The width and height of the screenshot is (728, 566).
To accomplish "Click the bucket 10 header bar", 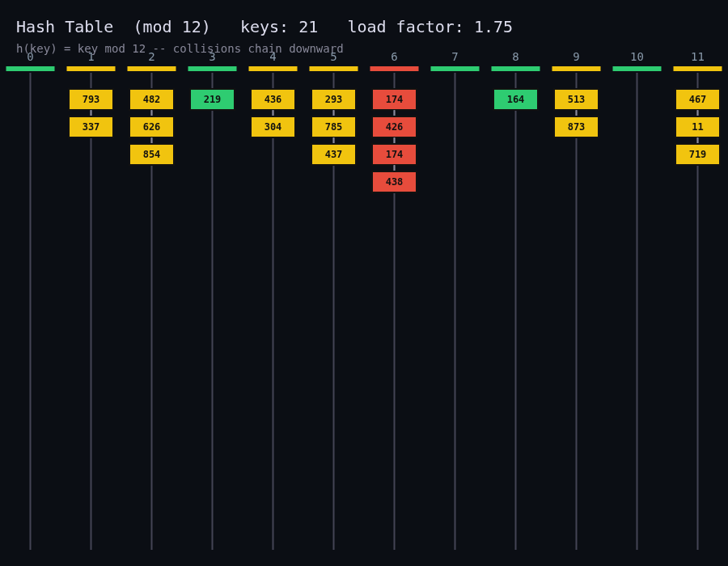I will coord(637,69).
